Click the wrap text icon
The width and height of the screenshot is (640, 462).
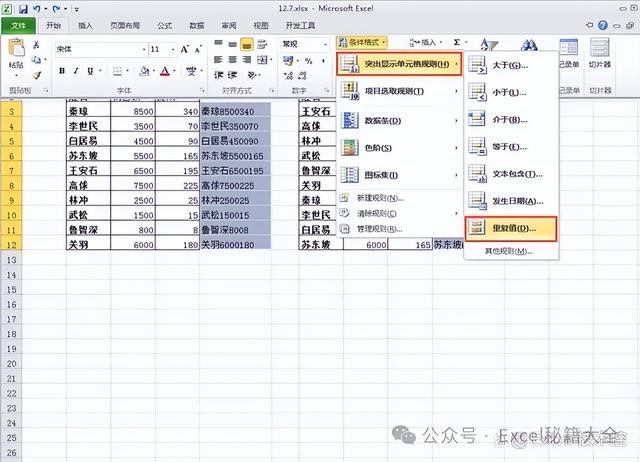click(x=262, y=44)
